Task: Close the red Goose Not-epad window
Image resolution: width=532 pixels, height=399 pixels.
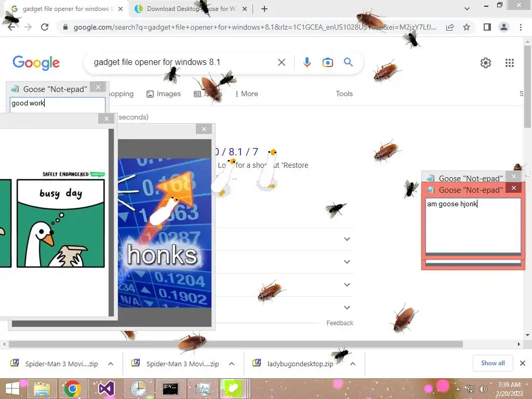Action: coord(514,188)
